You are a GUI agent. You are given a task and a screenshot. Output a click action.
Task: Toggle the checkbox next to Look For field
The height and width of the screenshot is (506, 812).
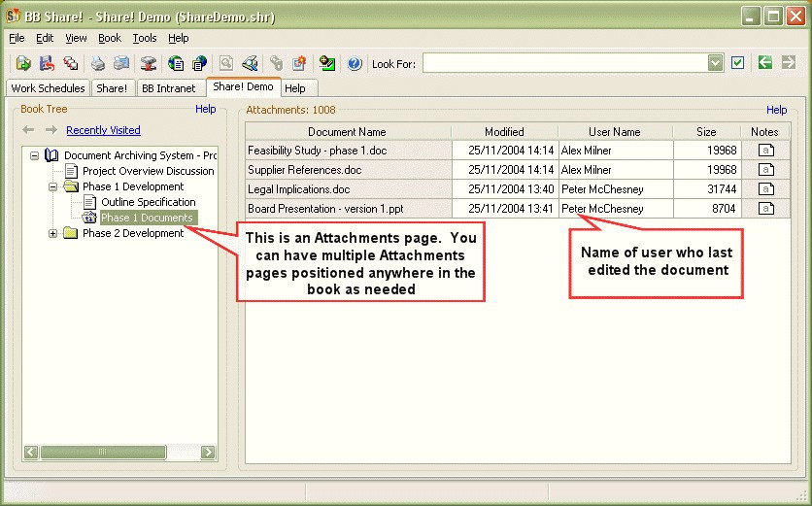click(737, 63)
